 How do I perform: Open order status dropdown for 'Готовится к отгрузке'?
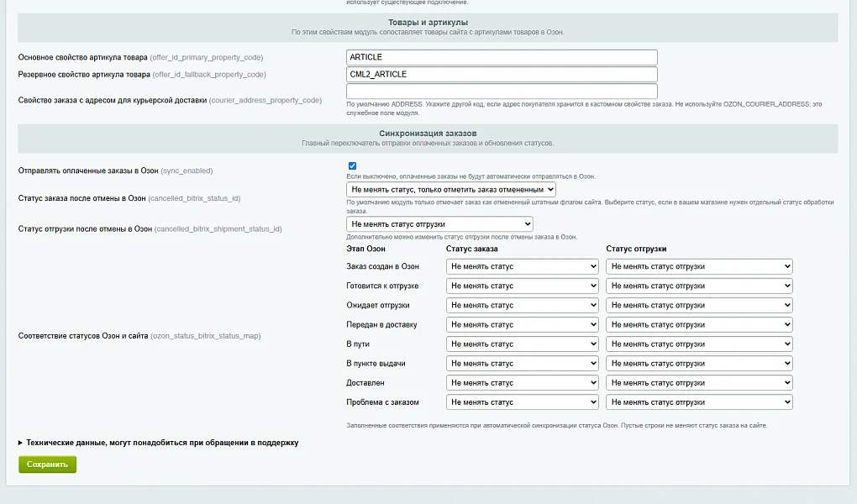pyautogui.click(x=523, y=286)
